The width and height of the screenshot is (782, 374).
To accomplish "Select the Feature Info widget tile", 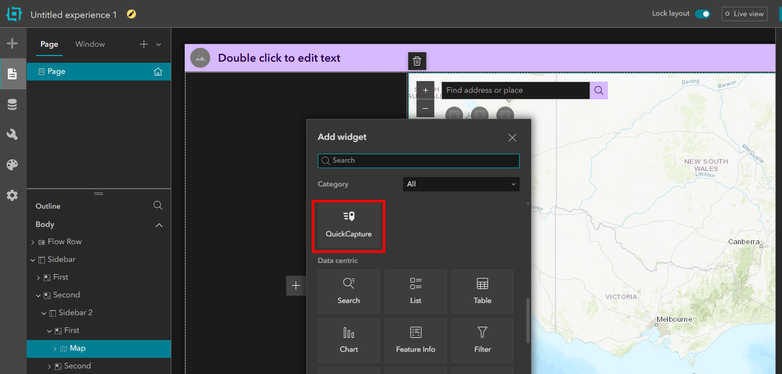I will pos(415,341).
